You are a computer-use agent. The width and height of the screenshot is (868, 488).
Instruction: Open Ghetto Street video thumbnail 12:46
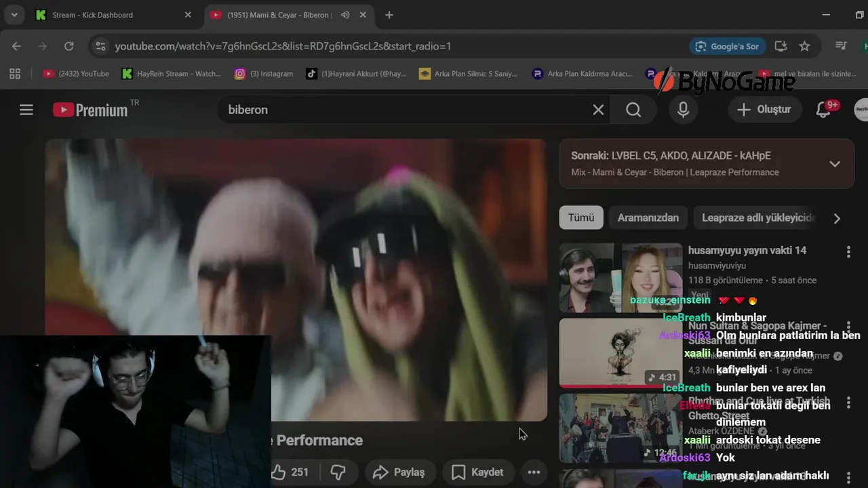click(620, 428)
